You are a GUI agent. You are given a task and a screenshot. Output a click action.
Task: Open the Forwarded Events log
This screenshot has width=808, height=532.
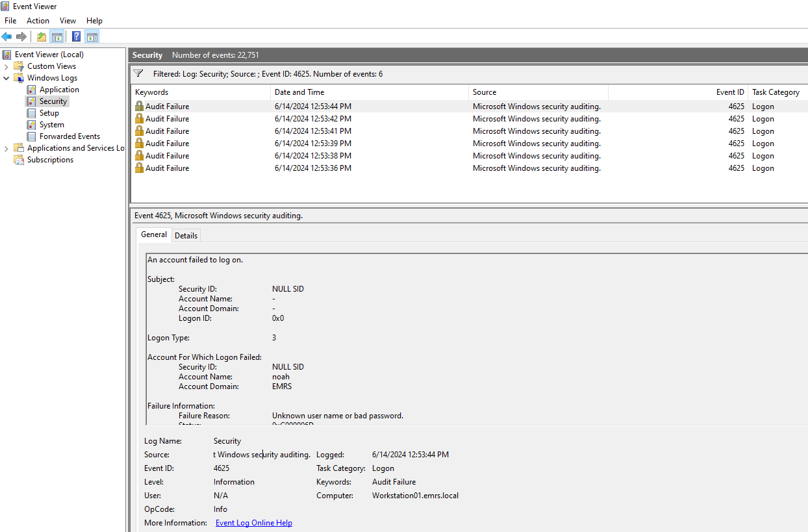[x=69, y=136]
